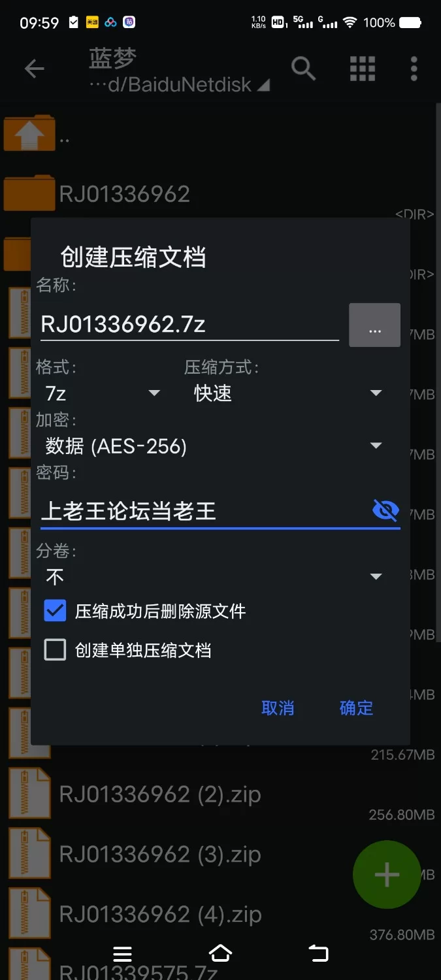Switch view with the grid icon
441x980 pixels.
[363, 68]
